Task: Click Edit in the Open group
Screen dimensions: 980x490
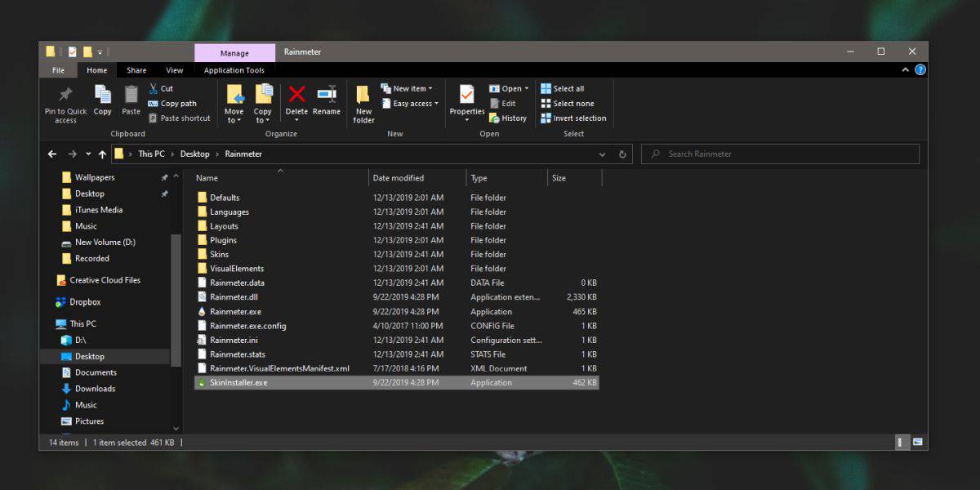Action: (502, 104)
